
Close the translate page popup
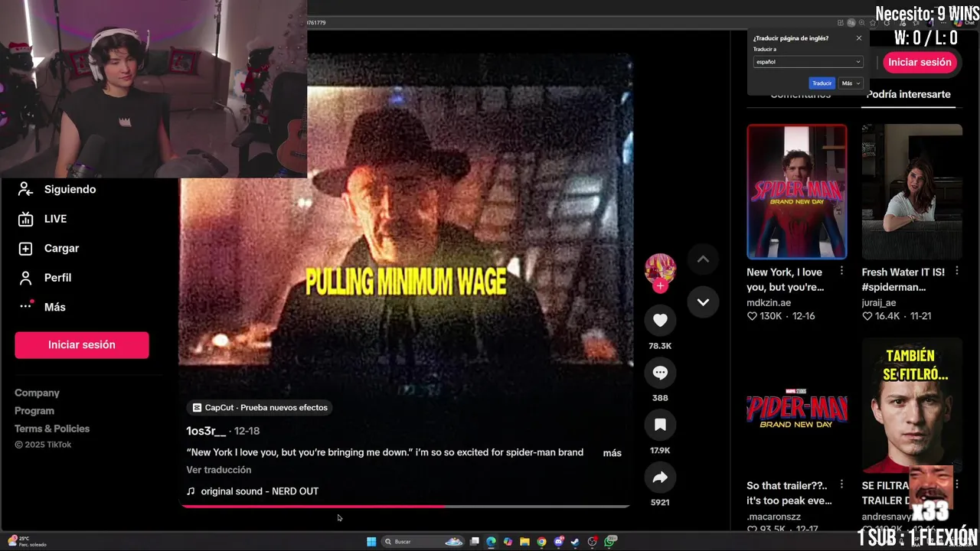858,38
